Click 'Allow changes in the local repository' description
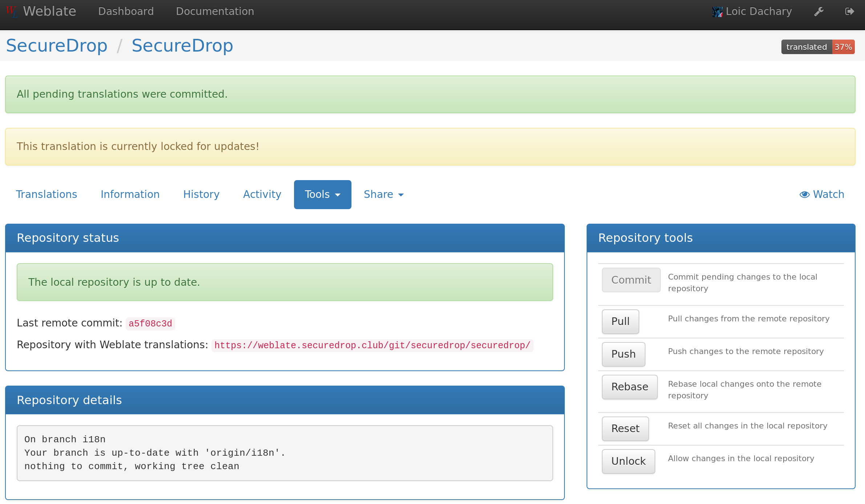Image resolution: width=865 pixels, height=504 pixels. point(741,458)
